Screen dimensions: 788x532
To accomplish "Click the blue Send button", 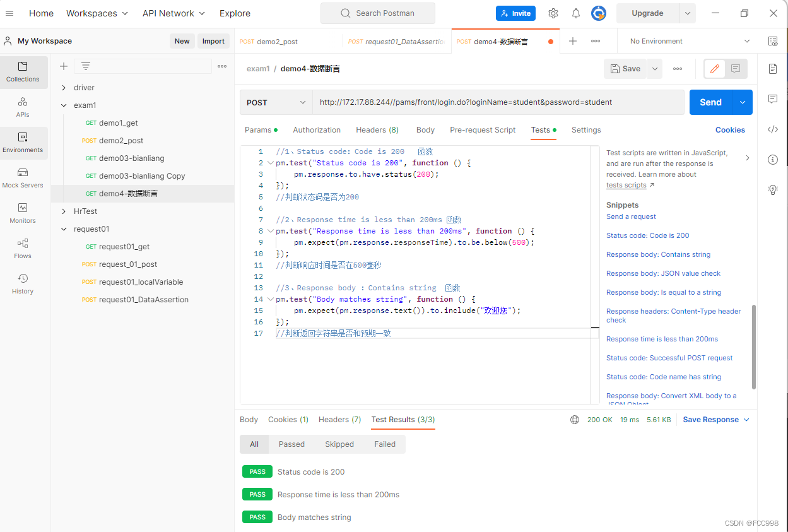I will point(710,102).
